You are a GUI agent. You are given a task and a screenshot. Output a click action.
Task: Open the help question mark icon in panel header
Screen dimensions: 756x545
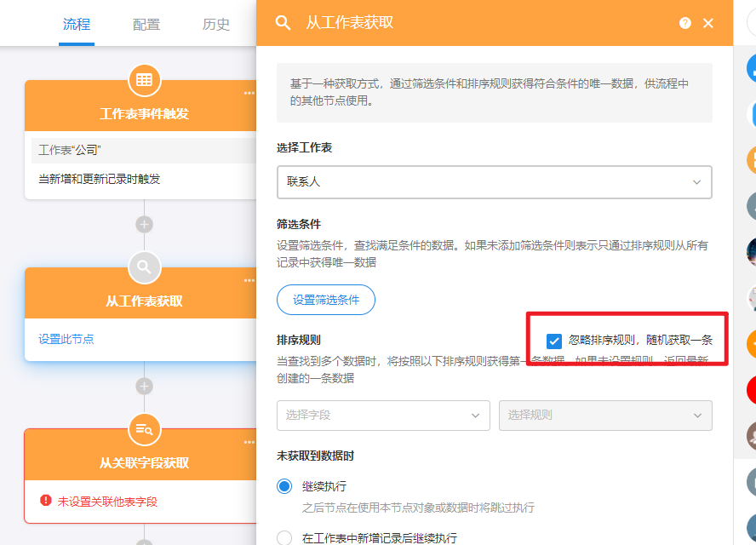click(685, 23)
